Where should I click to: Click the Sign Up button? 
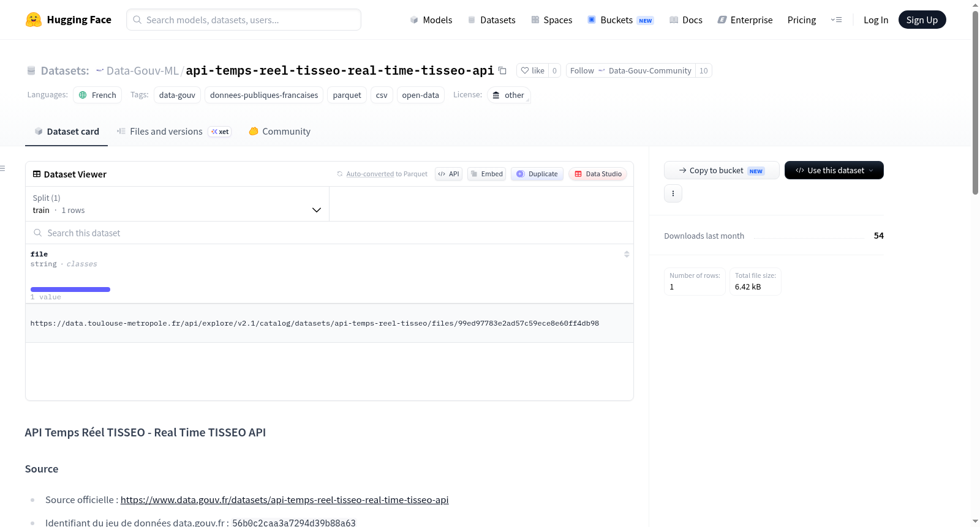point(922,20)
